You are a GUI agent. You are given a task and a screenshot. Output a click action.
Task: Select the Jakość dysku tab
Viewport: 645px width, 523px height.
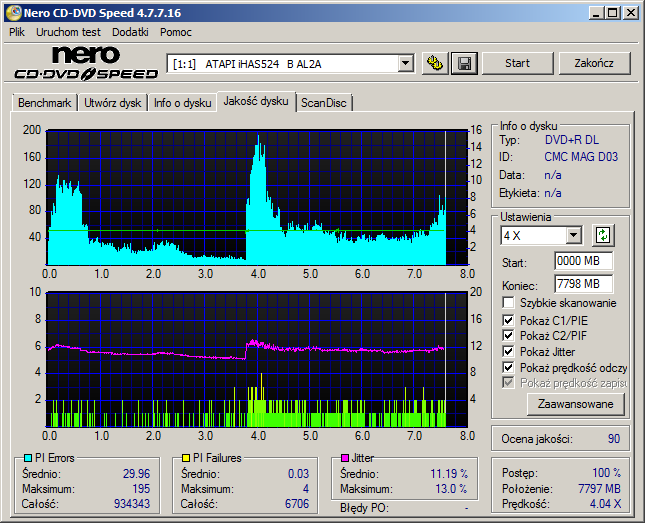[x=256, y=101]
